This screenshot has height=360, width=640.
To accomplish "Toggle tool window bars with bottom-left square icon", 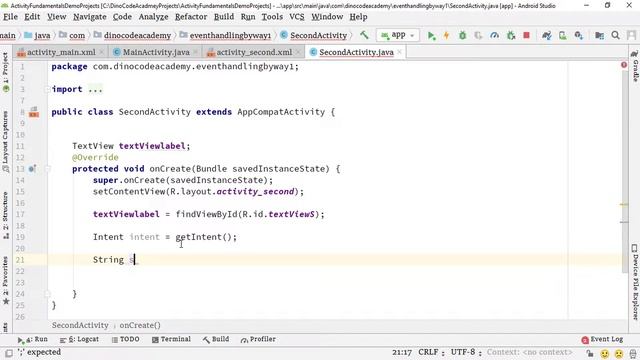I will (x=9, y=353).
